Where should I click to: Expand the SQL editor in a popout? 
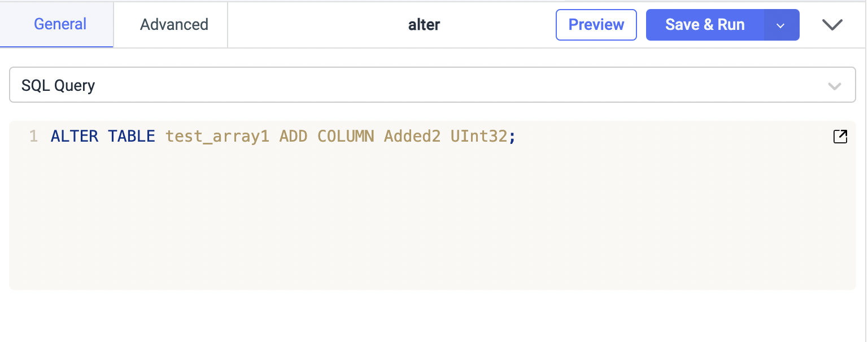840,137
